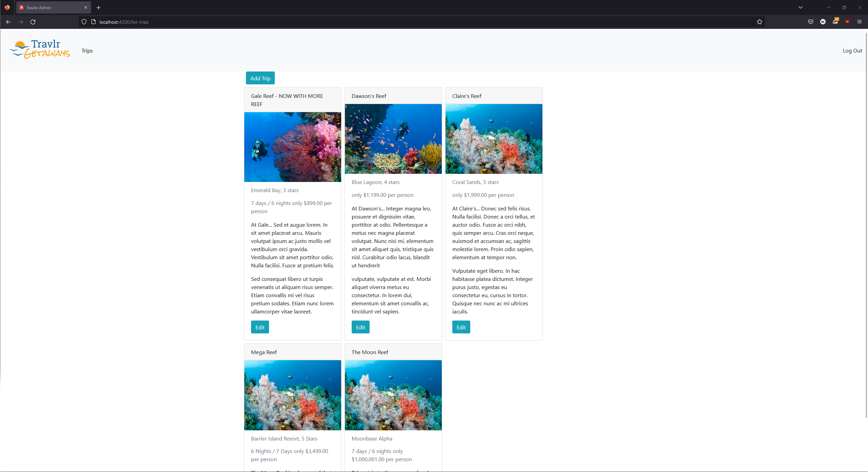Open the extension icon with the notification badge
This screenshot has height=472, width=868.
(835, 21)
